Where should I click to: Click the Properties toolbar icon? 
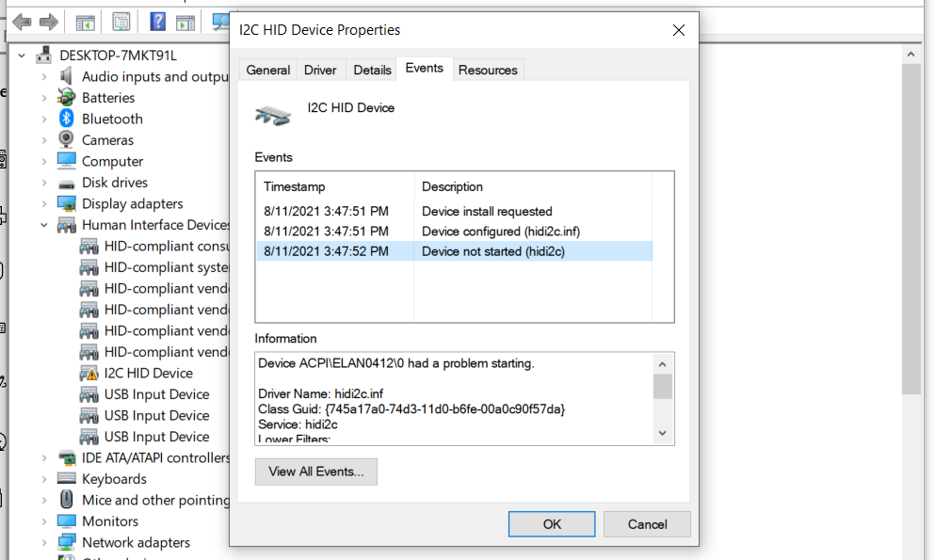point(121,23)
